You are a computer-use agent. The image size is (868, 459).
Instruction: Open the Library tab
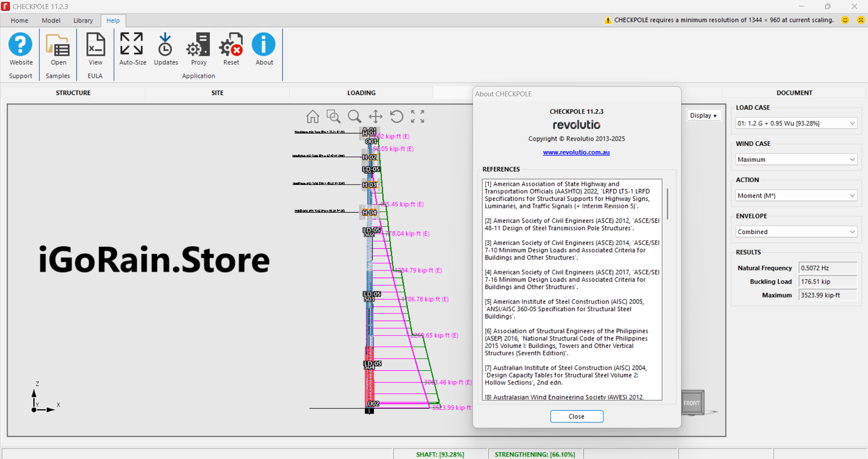click(x=83, y=20)
